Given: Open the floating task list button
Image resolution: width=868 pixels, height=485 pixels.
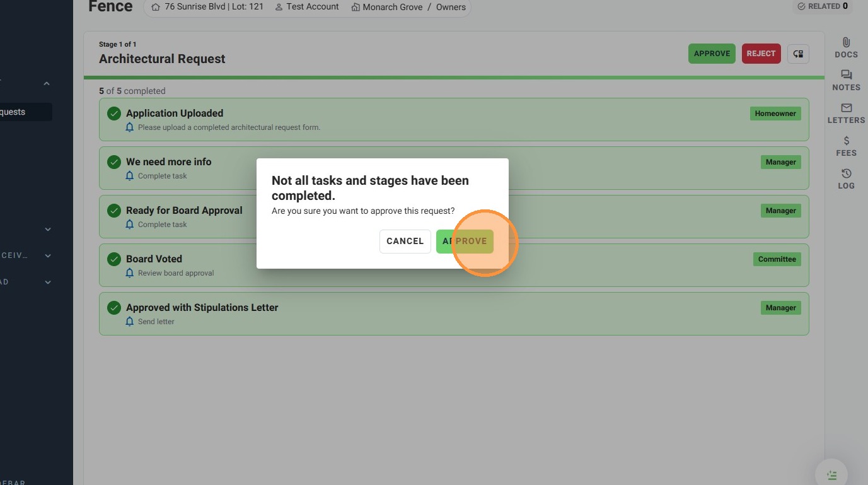Looking at the screenshot, I should click(x=831, y=475).
